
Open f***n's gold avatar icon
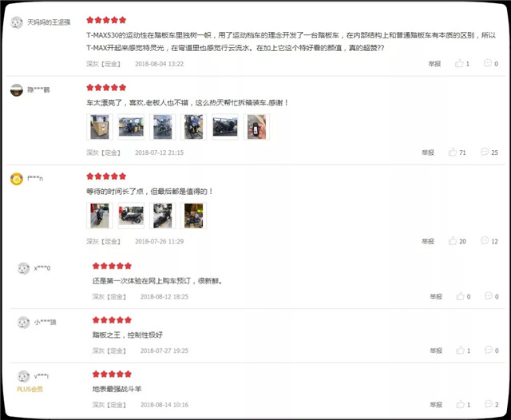[x=17, y=179]
